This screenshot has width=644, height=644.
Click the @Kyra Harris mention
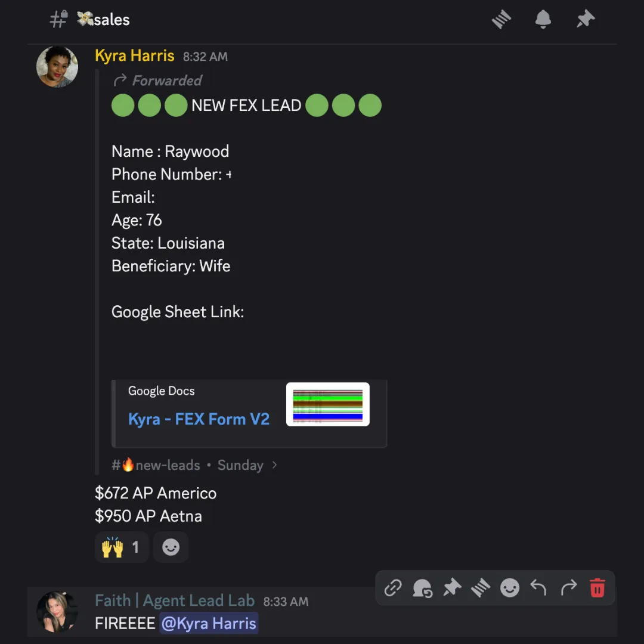209,623
